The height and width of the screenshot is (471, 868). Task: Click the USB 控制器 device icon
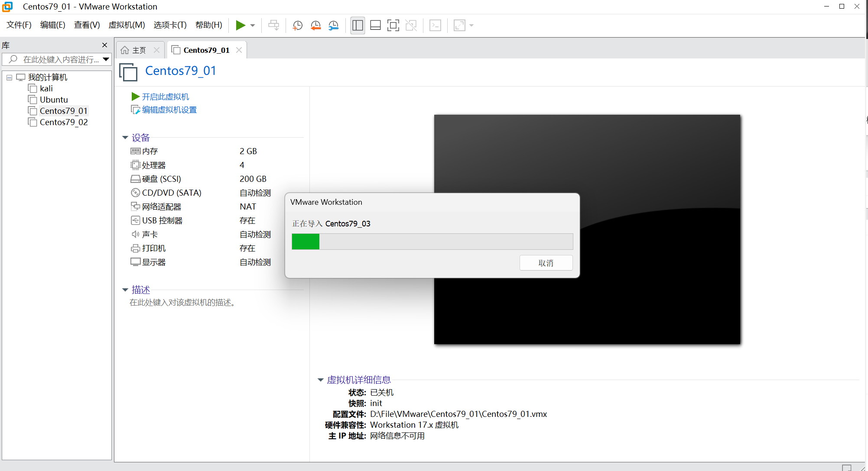[x=136, y=220]
